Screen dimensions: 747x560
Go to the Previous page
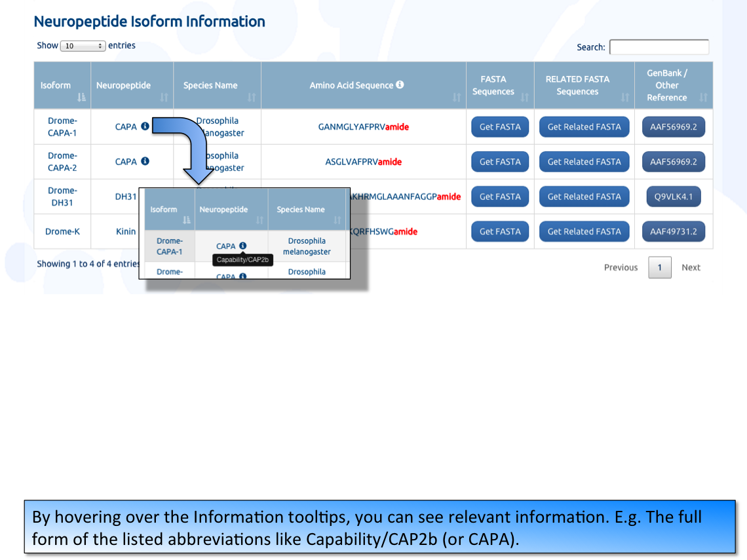[621, 268]
